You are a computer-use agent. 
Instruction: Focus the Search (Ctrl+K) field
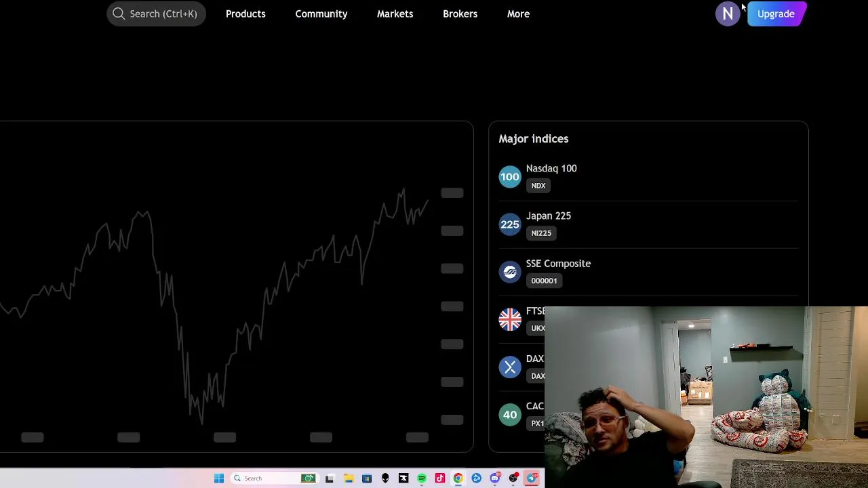(x=156, y=14)
